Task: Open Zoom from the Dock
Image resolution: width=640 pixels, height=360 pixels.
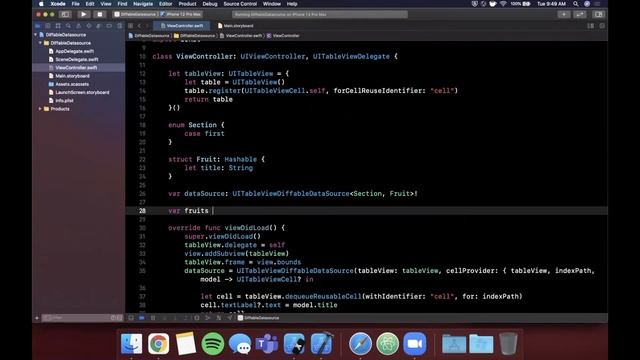Action: 414,344
